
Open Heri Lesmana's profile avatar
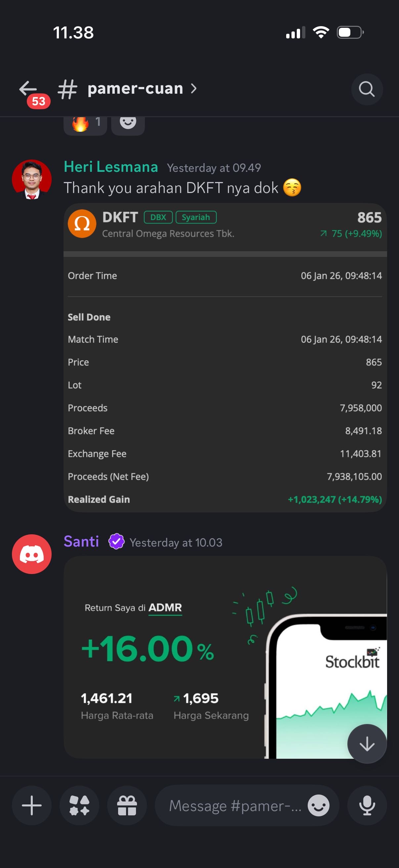click(x=32, y=179)
